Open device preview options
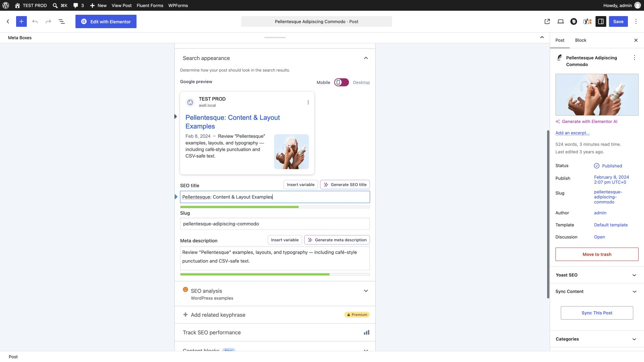This screenshot has width=644, height=362. (x=560, y=21)
